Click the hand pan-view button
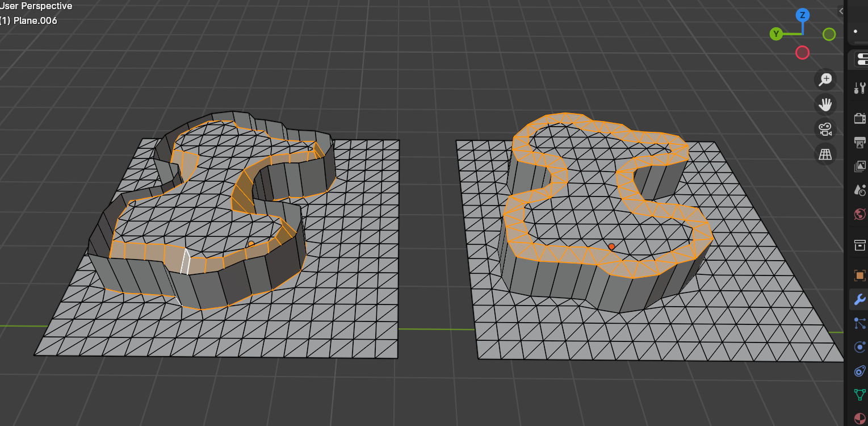 click(x=825, y=105)
